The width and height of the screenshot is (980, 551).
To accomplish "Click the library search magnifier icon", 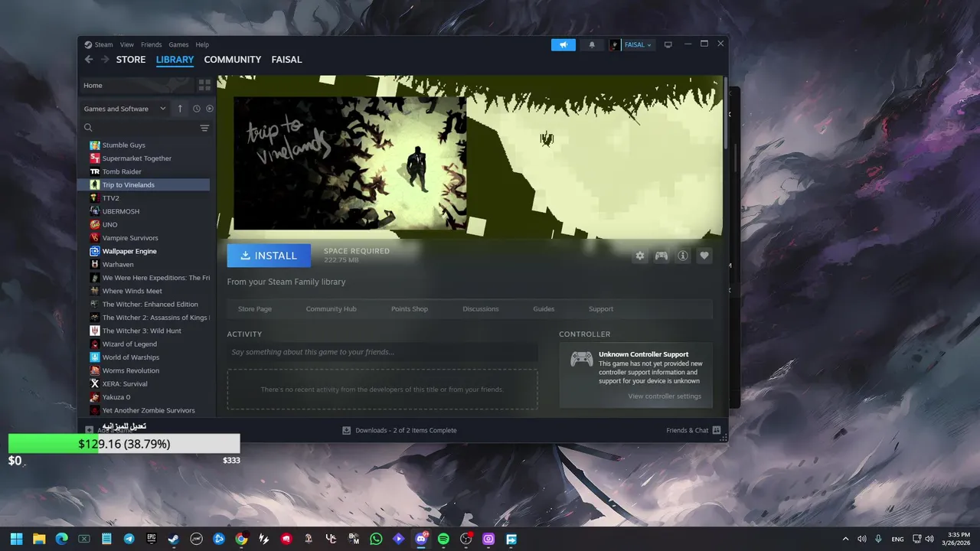I will [88, 128].
